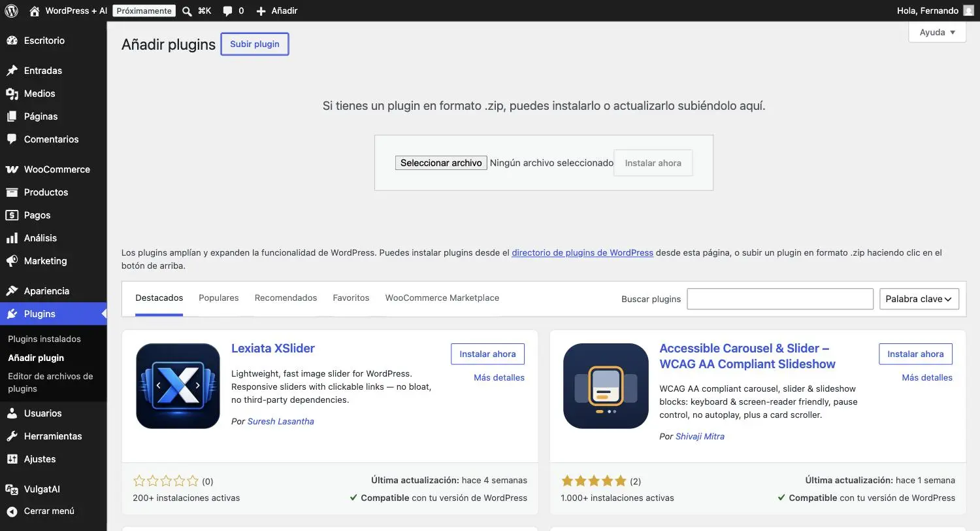980x531 pixels.
Task: Open Análisis chart icon
Action: point(12,238)
